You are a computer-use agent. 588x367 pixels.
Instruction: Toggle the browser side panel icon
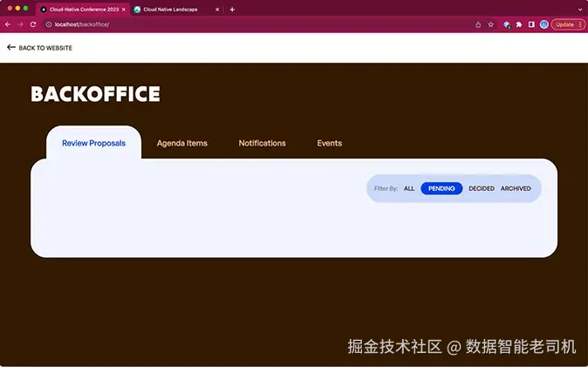click(531, 24)
